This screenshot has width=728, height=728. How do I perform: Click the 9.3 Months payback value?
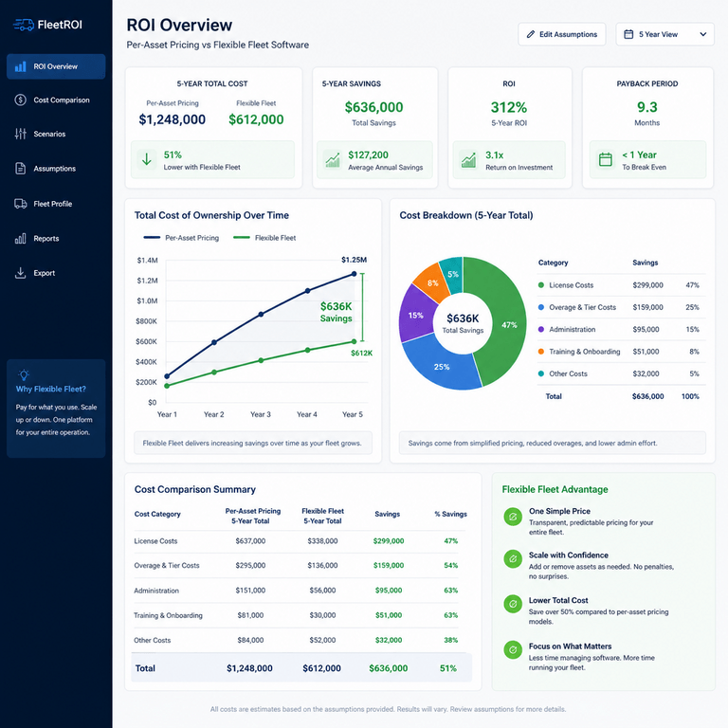[x=646, y=107]
